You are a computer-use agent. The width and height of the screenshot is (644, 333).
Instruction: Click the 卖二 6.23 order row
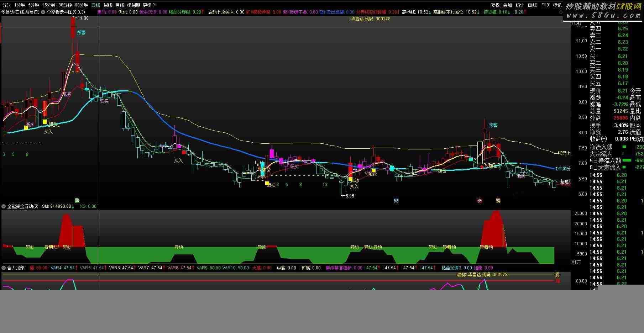(609, 42)
